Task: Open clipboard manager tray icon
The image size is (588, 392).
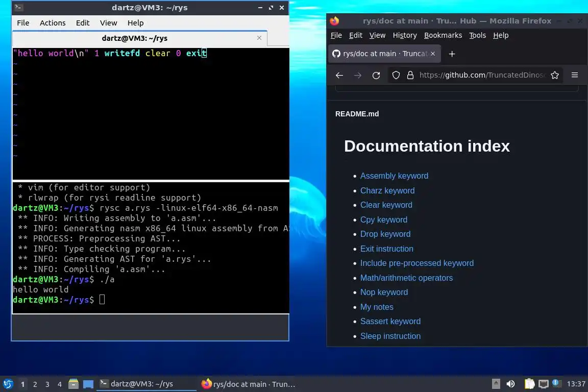Action: [x=529, y=384]
